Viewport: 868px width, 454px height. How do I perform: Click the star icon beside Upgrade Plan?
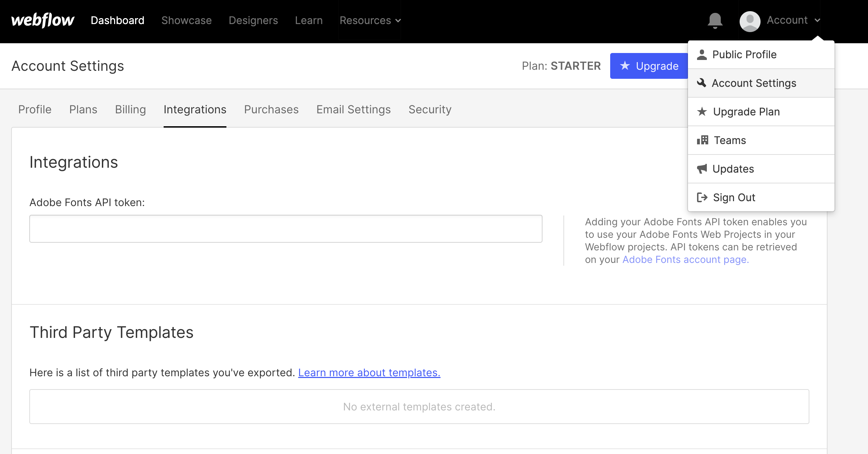[x=701, y=112]
